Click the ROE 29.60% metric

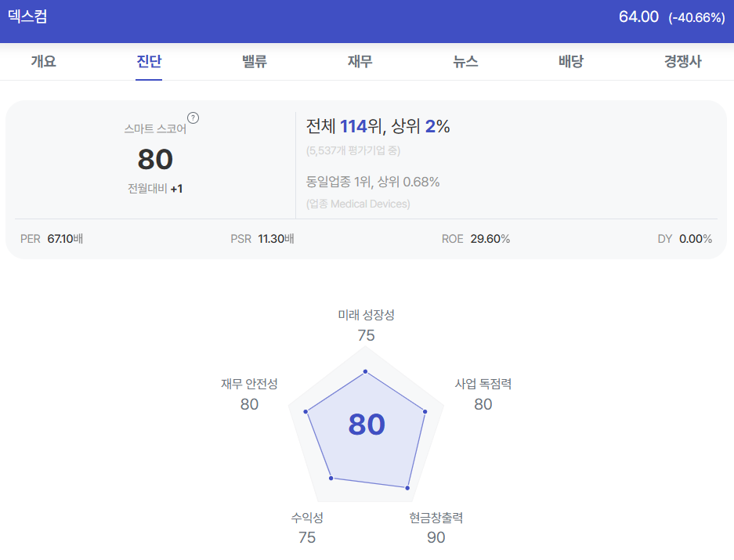475,239
